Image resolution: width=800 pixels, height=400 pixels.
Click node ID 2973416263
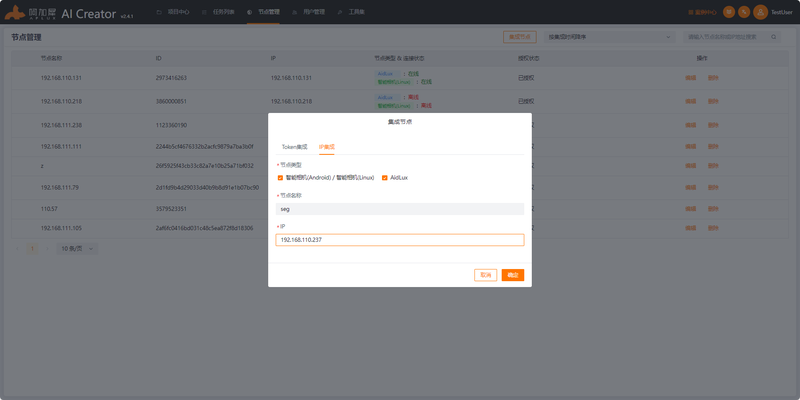pyautogui.click(x=171, y=78)
